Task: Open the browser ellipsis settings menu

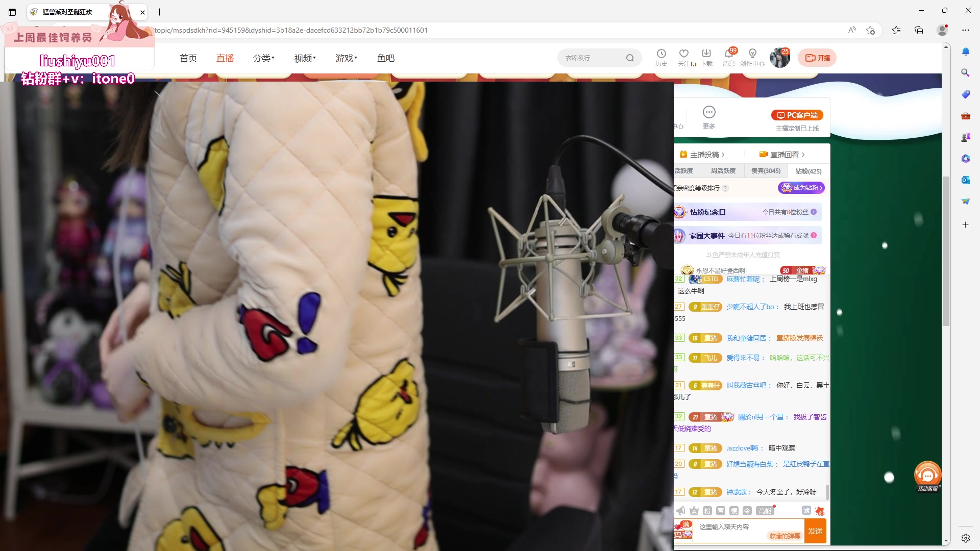Action: pos(965,30)
